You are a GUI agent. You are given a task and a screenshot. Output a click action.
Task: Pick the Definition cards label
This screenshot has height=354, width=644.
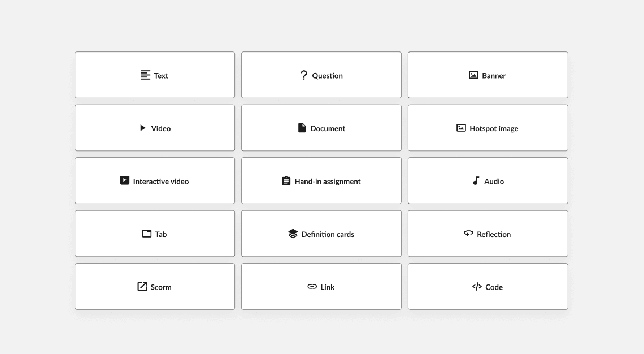click(x=328, y=234)
